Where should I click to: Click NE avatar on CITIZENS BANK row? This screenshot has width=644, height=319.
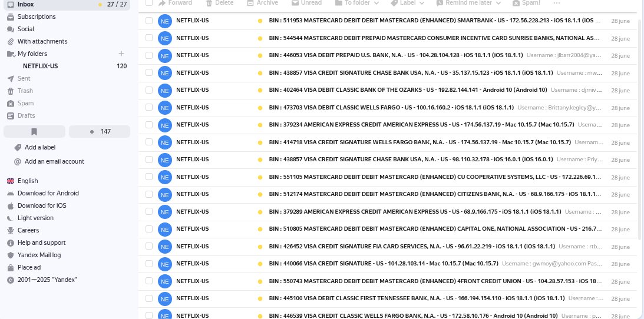point(165,194)
